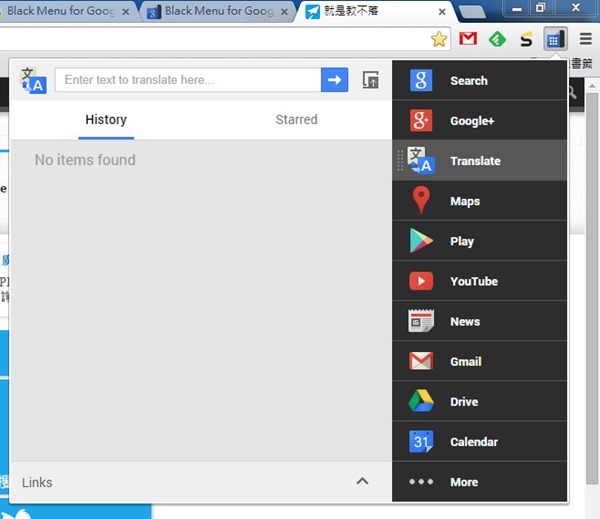
Task: Expand the Links section chevron
Action: (362, 481)
